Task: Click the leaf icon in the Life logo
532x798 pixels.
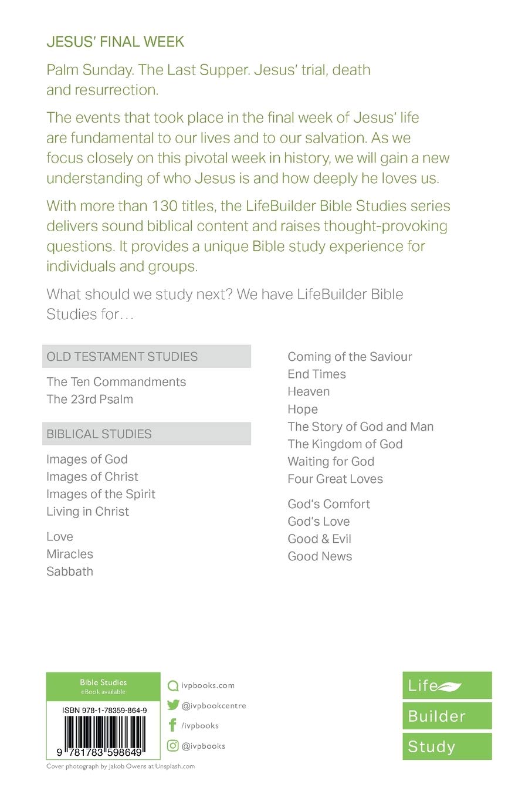Action: [450, 686]
